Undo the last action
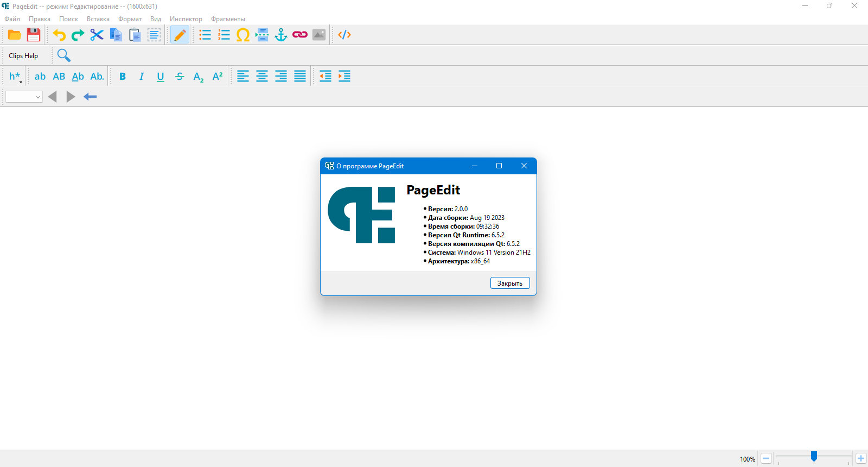The height and width of the screenshot is (467, 868). 59,35
